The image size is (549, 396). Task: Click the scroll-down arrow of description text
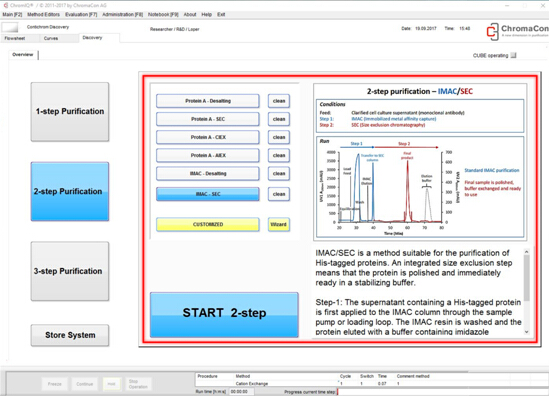tap(526, 332)
